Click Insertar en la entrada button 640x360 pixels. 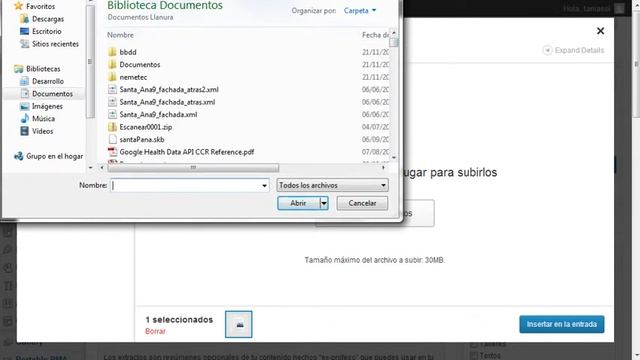pos(562,324)
